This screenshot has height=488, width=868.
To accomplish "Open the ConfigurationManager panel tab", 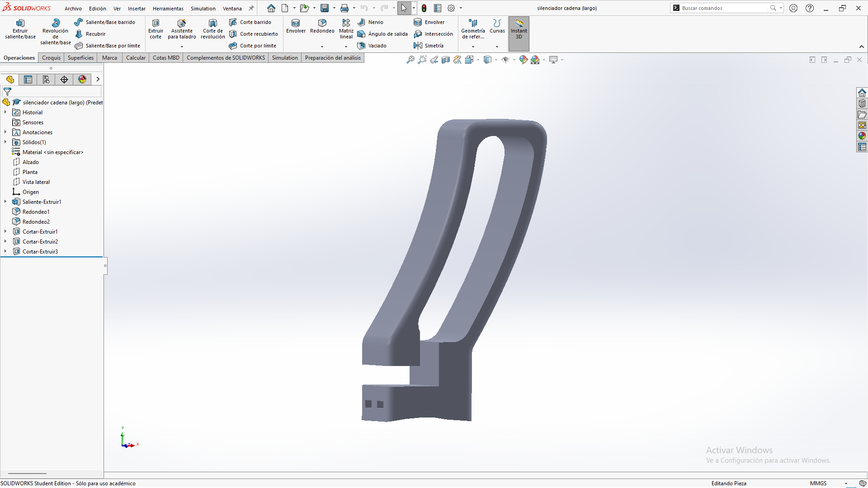I will pos(46,80).
